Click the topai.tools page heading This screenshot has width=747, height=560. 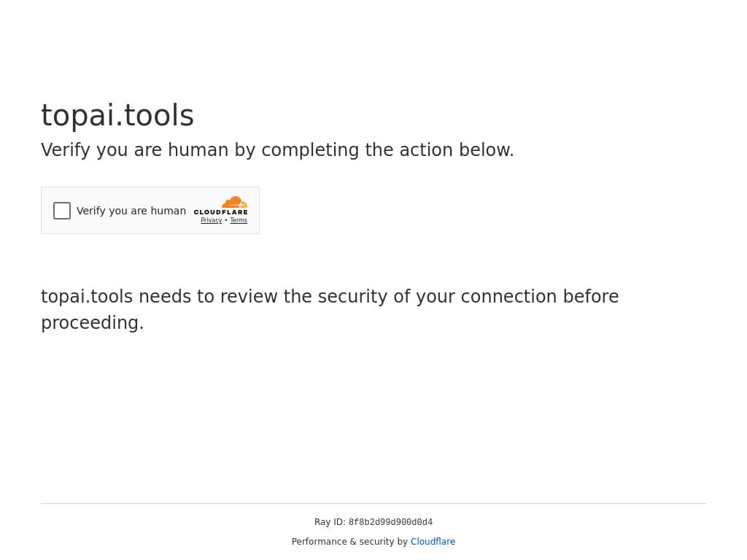(117, 115)
